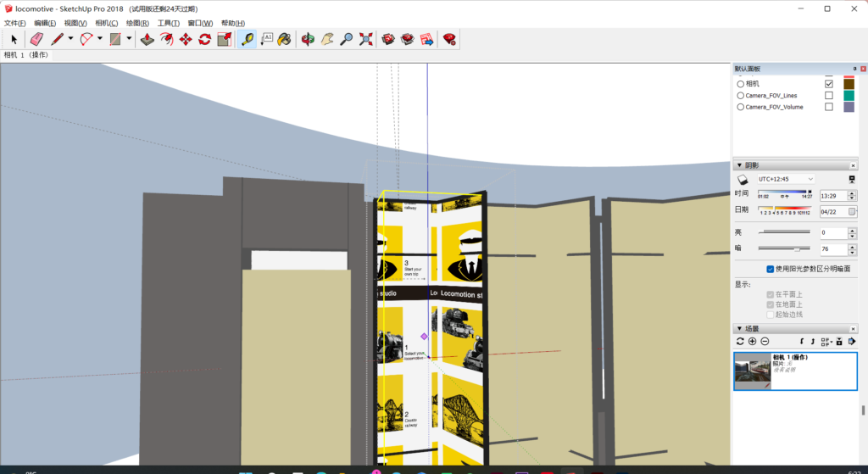
Task: Move the scene up in list
Action: (812, 342)
